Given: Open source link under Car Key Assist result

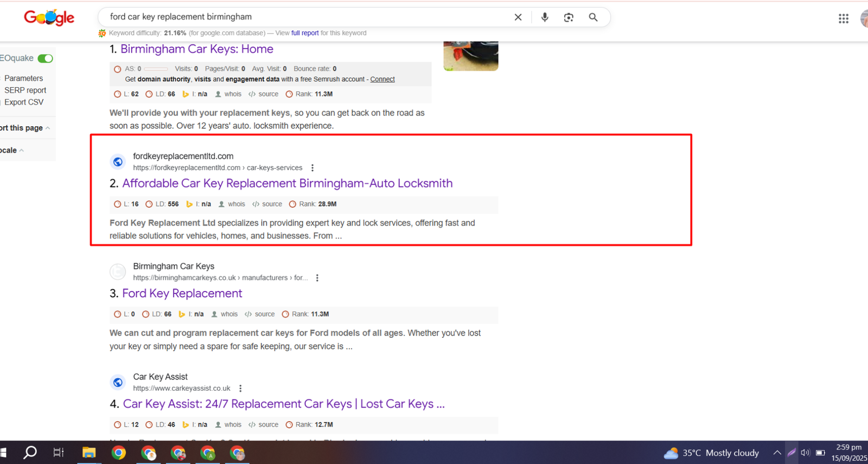Looking at the screenshot, I should [264, 425].
